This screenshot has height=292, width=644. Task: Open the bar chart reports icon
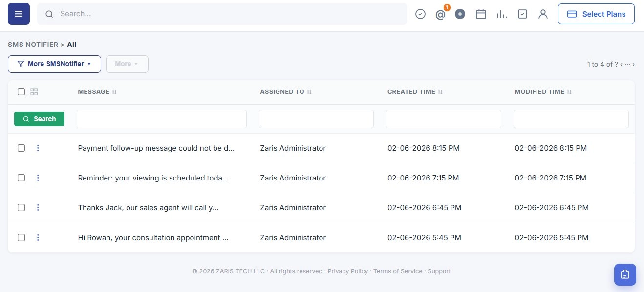tap(502, 14)
